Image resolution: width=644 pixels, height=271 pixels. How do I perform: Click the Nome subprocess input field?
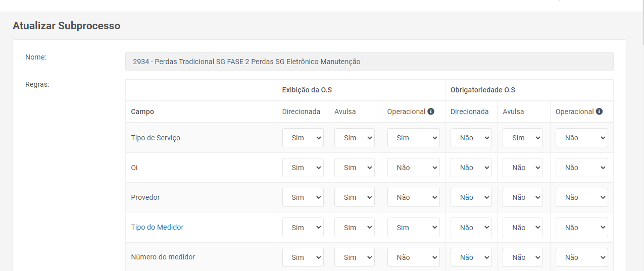[369, 62]
